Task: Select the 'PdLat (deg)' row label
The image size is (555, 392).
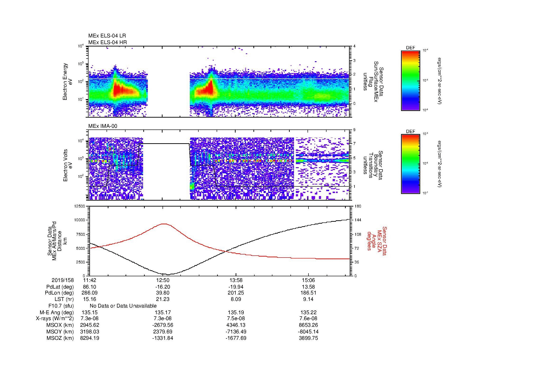Action: point(60,287)
